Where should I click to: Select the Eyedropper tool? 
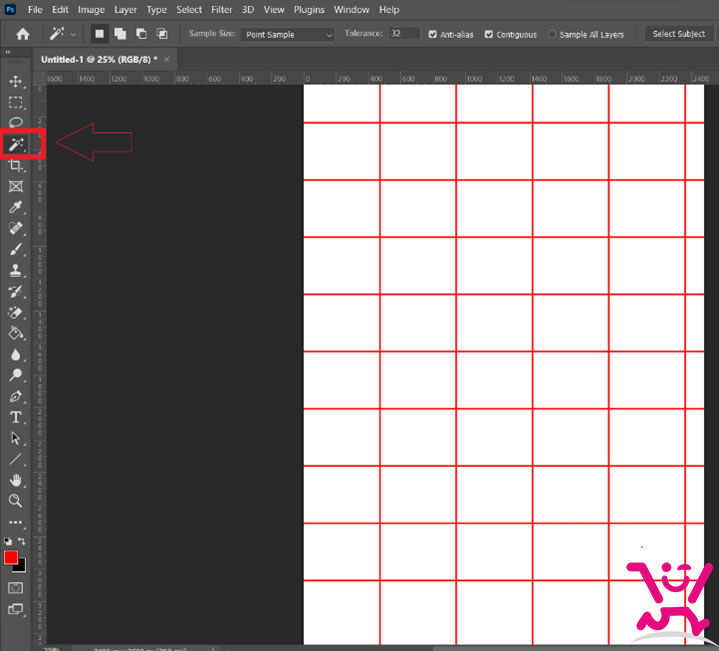pyautogui.click(x=16, y=207)
